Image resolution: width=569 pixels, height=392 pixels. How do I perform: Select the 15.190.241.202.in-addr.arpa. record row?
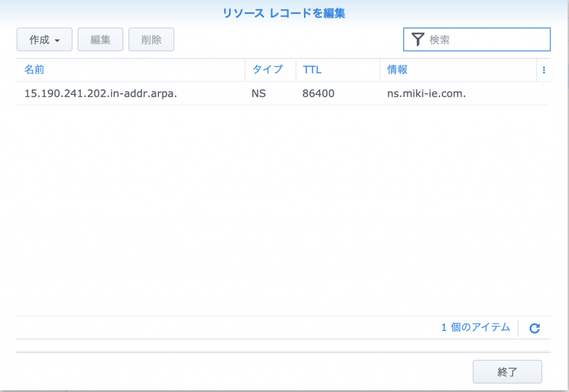101,93
